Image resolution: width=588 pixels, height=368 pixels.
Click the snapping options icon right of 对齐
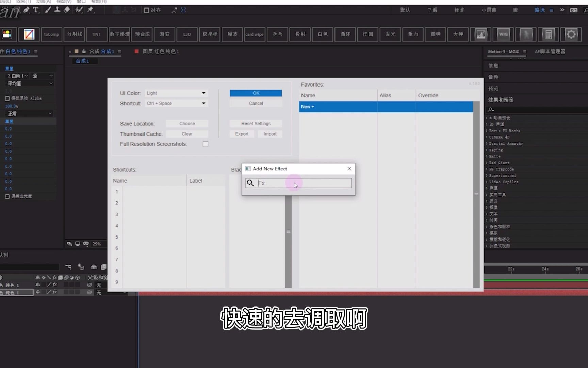pyautogui.click(x=174, y=10)
